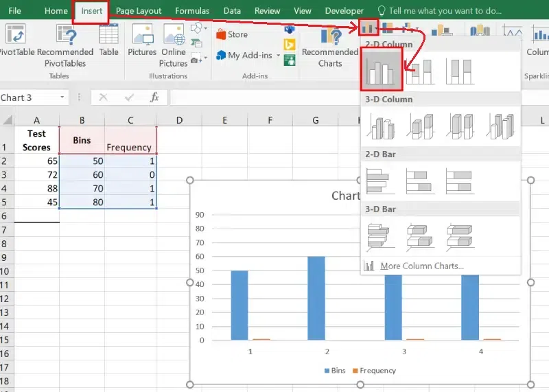Click the Cancel X in formula bar
Image resolution: width=549 pixels, height=392 pixels.
tap(104, 97)
